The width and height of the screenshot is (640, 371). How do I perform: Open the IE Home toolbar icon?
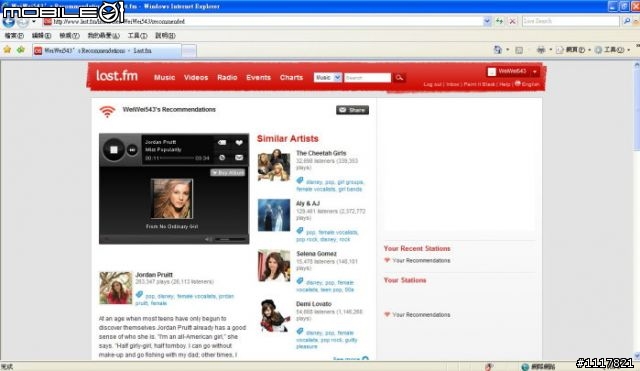pos(498,50)
